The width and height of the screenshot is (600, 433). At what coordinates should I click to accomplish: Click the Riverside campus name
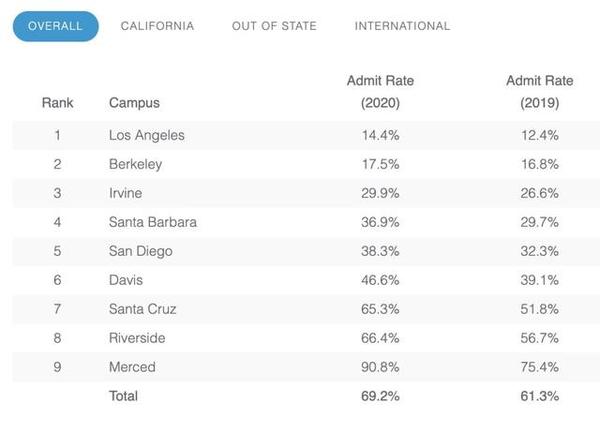[137, 338]
